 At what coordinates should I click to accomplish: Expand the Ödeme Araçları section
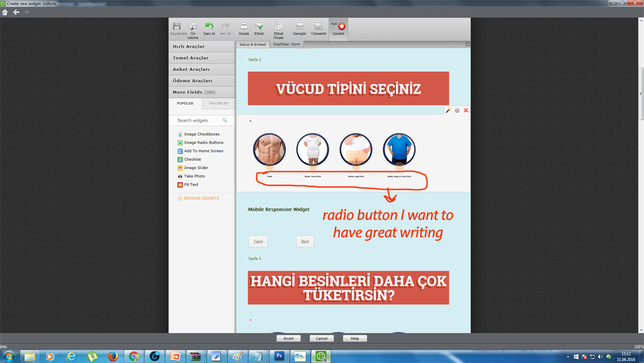tap(202, 81)
